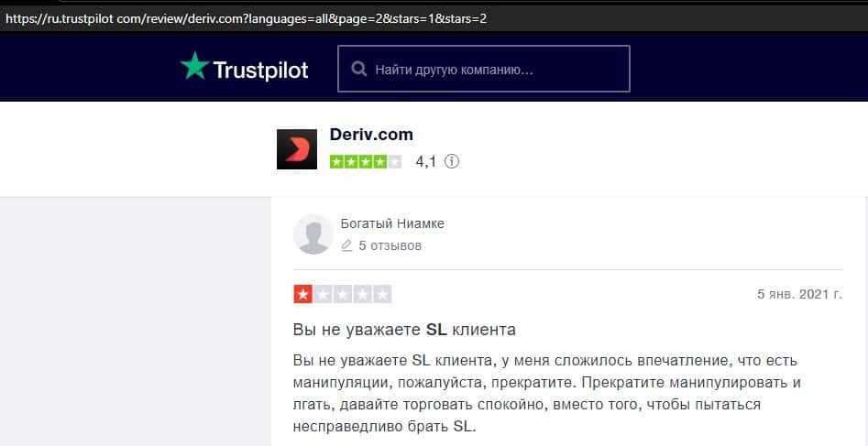The height and width of the screenshot is (446, 868).
Task: Click the 4,1 TrustScore number
Action: tap(426, 162)
